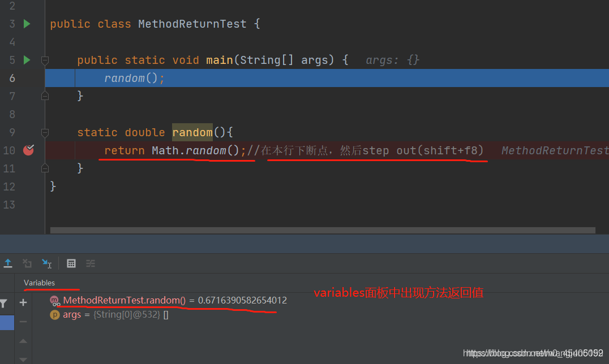Image resolution: width=609 pixels, height=364 pixels.
Task: Click the parameter icon beside args
Action: click(x=55, y=315)
